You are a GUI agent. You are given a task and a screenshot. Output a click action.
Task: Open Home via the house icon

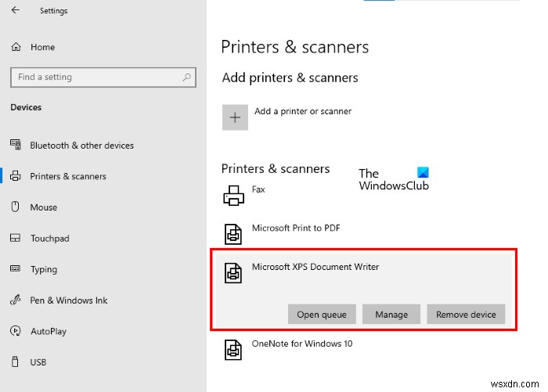tap(16, 47)
